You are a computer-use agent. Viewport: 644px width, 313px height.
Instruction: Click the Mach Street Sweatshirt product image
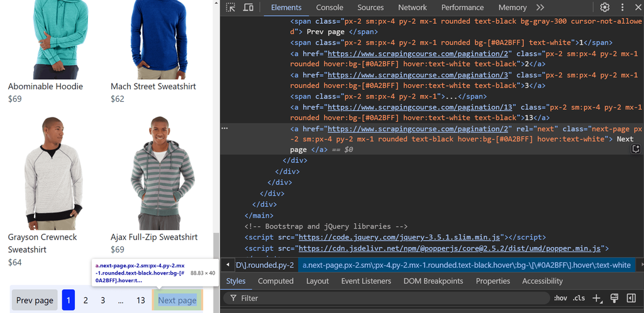pos(159,40)
